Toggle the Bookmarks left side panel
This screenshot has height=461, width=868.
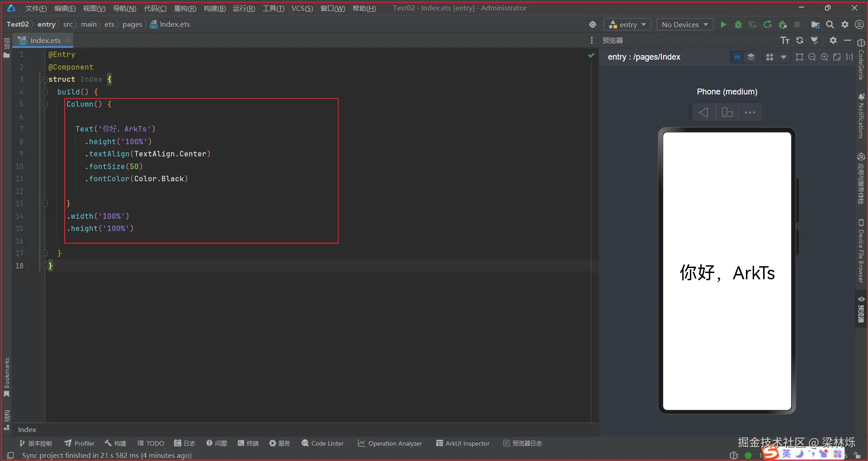click(x=6, y=377)
